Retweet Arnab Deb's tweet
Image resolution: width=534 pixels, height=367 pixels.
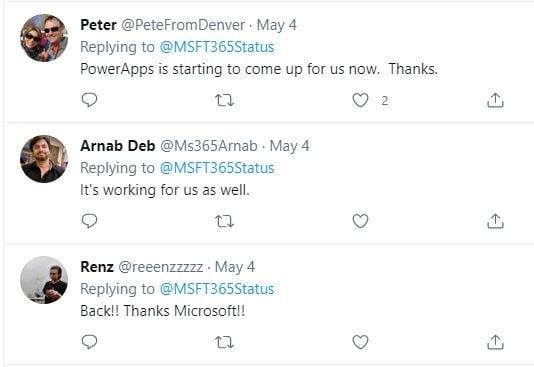point(224,221)
